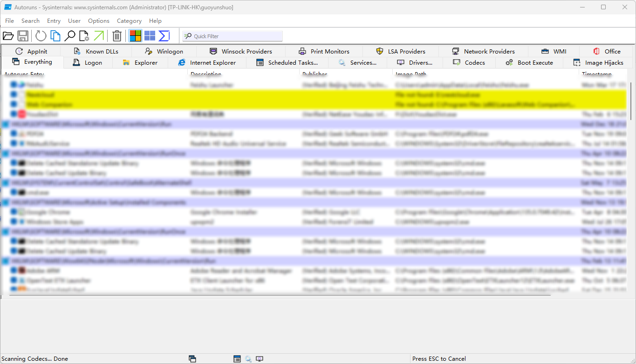Switch to the Network Providers tab

pyautogui.click(x=483, y=51)
